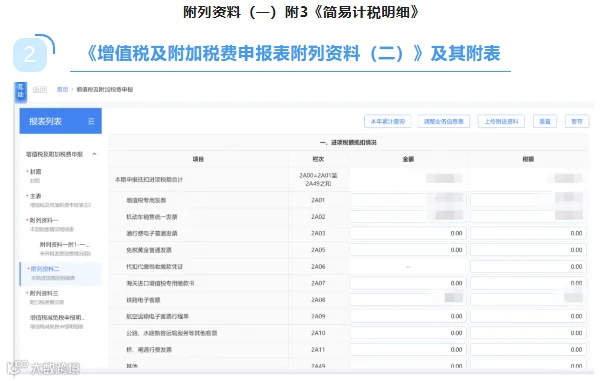Screen dimensions: 601x381
Task: Click the 税额 column header
Action: [x=528, y=159]
